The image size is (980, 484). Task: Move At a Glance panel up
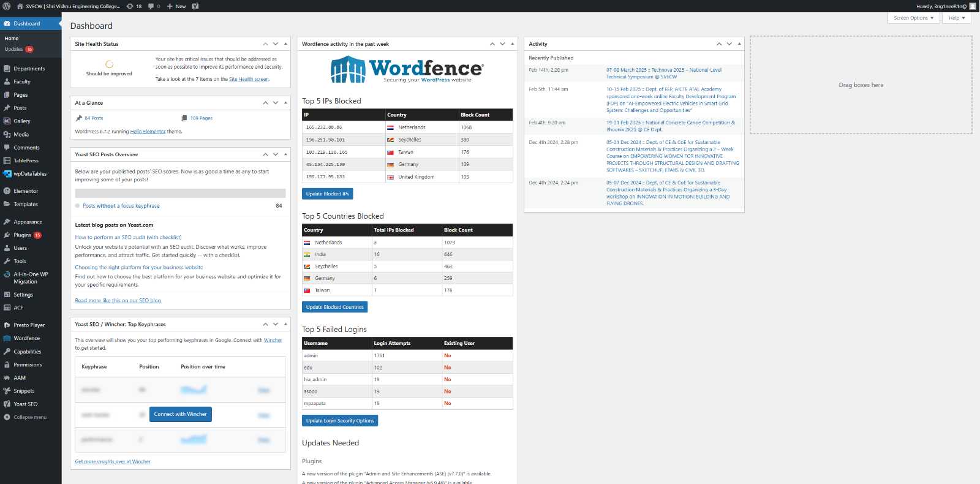(x=265, y=103)
